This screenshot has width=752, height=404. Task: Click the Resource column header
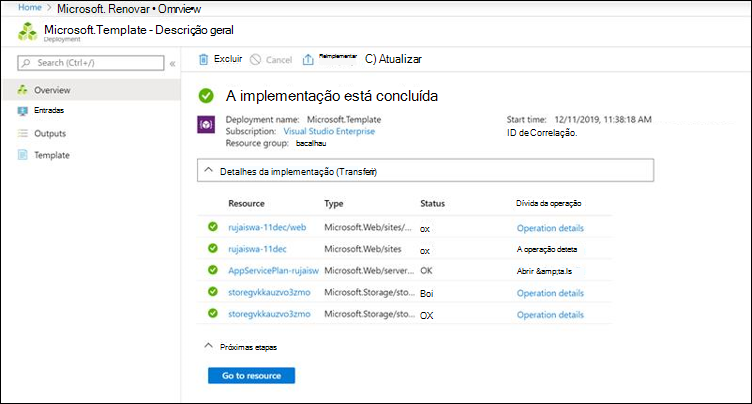pyautogui.click(x=247, y=203)
